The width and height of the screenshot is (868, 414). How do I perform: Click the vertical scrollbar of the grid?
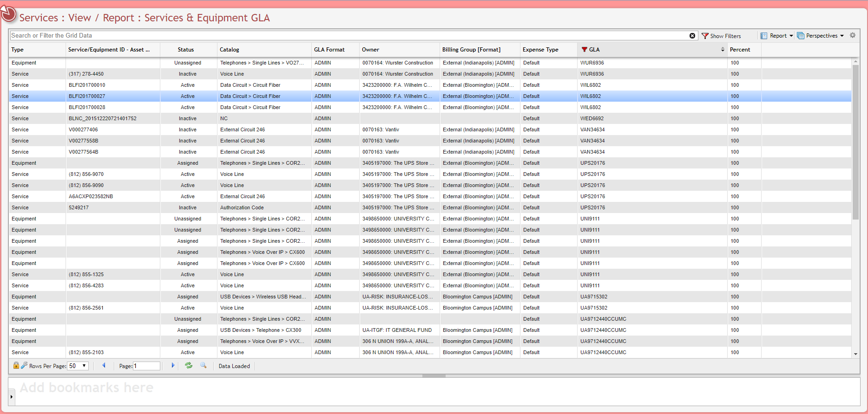tap(855, 139)
